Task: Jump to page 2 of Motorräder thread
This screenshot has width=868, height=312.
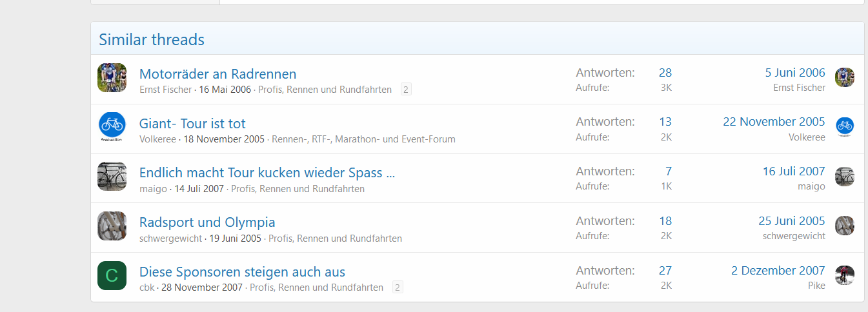Action: coord(406,90)
